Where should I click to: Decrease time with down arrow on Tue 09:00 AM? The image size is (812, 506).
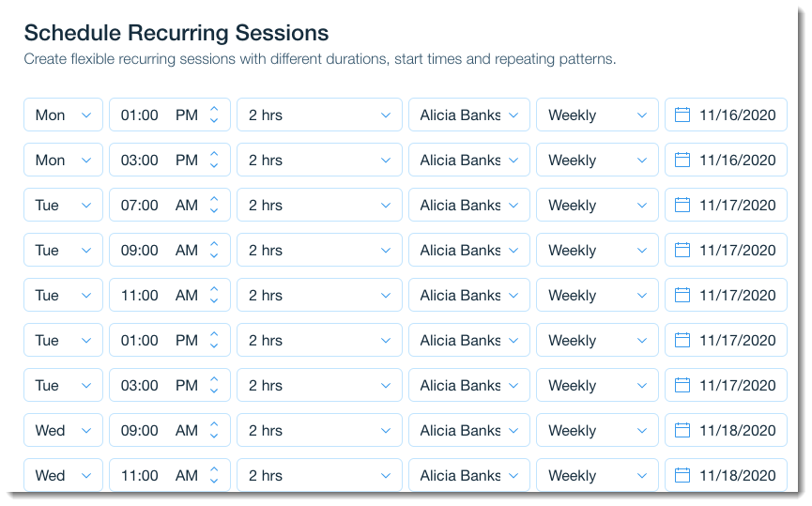(214, 256)
